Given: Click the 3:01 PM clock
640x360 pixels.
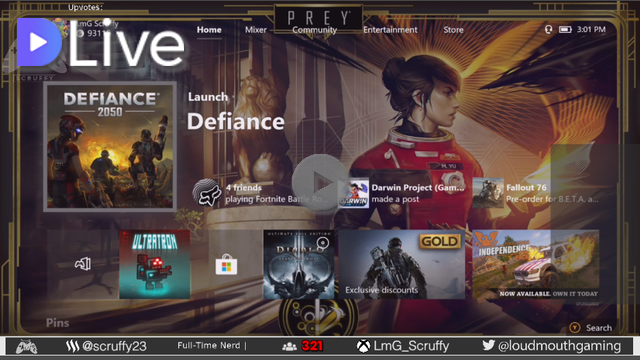Looking at the screenshot, I should 591,29.
